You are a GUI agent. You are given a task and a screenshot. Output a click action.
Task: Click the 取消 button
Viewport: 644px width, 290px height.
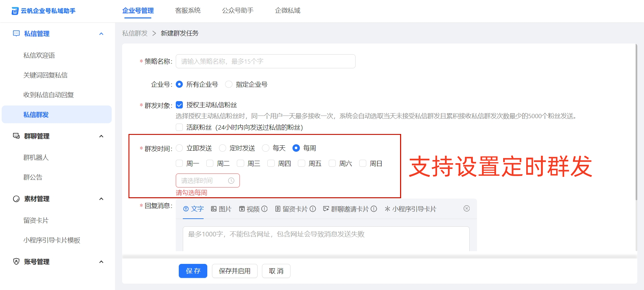(276, 271)
